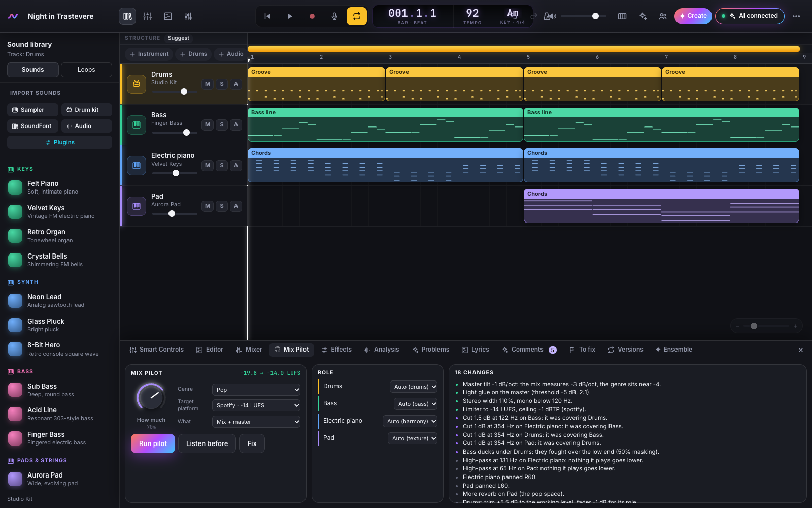Click the keyboard grid icon in top bar
This screenshot has width=812, height=508.
(622, 16)
